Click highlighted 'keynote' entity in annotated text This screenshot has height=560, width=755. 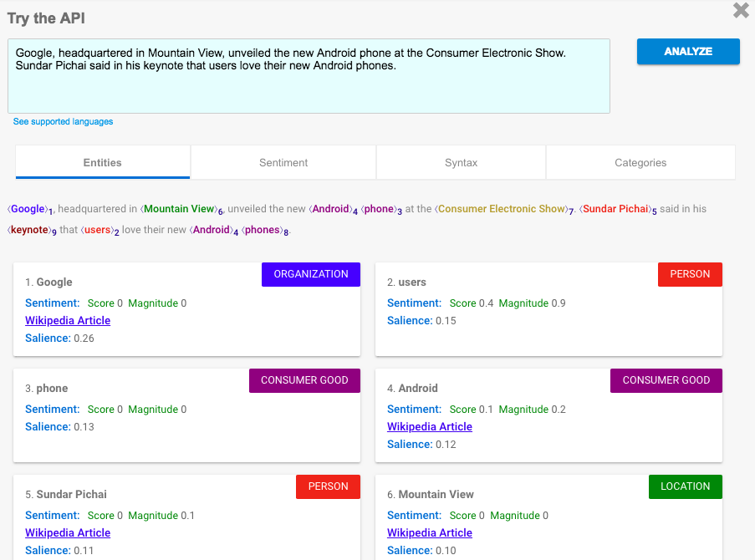29,230
